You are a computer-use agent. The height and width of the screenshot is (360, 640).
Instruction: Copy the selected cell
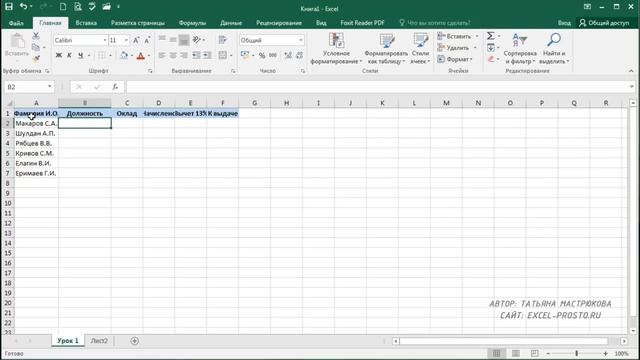pos(36,47)
